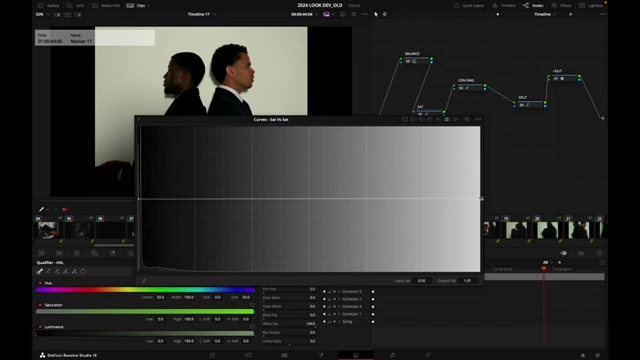Click the curves reset icon in header
Viewport: 640px width, 360px height.
click(x=467, y=119)
